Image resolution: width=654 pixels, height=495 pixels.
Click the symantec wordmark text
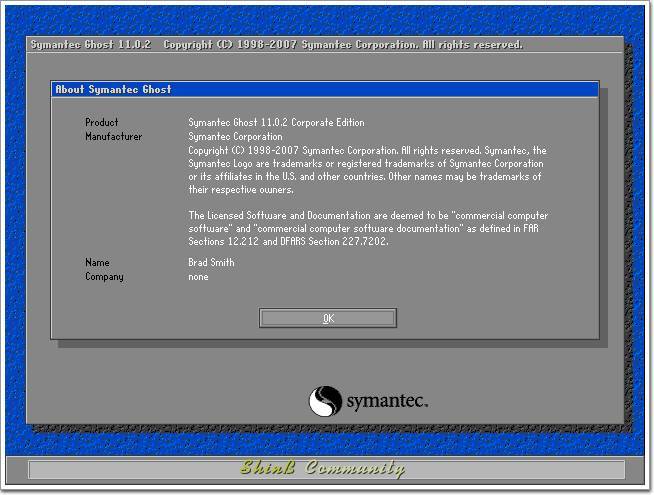[387, 401]
